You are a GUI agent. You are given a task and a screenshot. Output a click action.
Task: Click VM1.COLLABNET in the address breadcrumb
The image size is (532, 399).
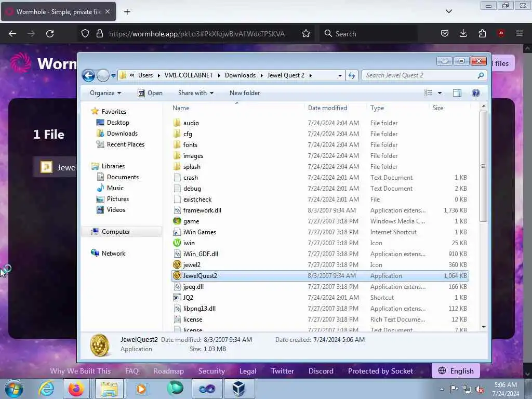pos(189,75)
